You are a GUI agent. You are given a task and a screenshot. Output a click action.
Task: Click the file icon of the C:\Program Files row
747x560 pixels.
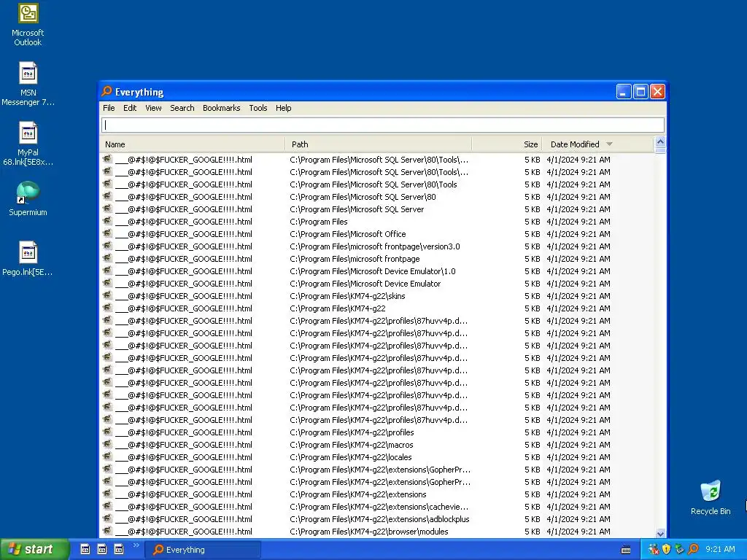pyautogui.click(x=107, y=221)
